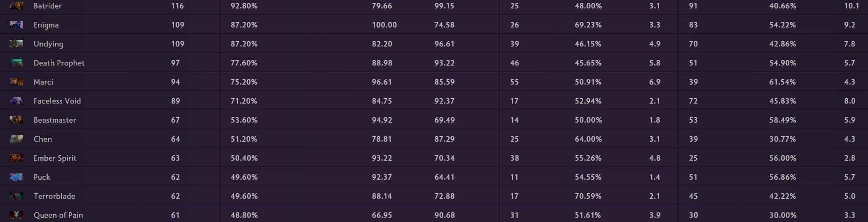Click Terrorblade's 70.59% win rate cell
Image resolution: width=868 pixels, height=222 pixels.
[588, 196]
